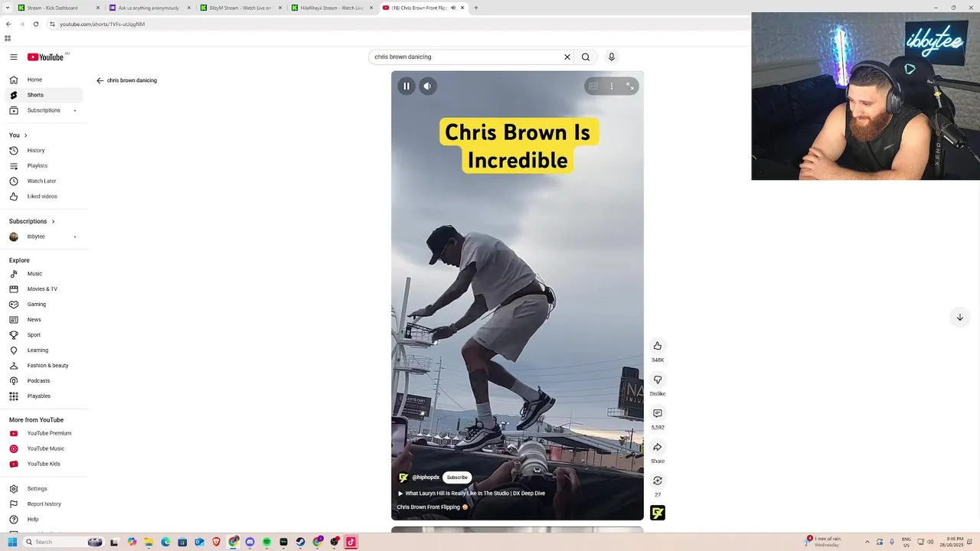Go back to chris brown danicing results
Viewport: 980px width, 551px height.
coord(100,80)
